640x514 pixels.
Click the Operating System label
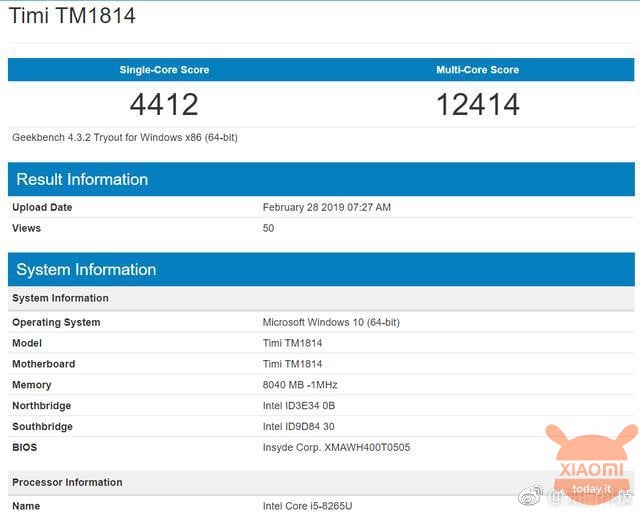[x=56, y=323]
